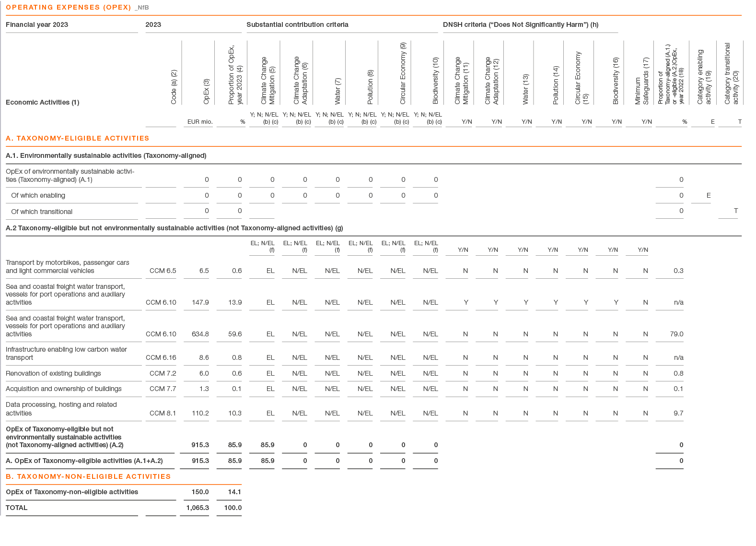Viewport: 756px width, 546px height.
Task: Select 'Substantial contribution criteria' heading
Action: tap(297, 24)
